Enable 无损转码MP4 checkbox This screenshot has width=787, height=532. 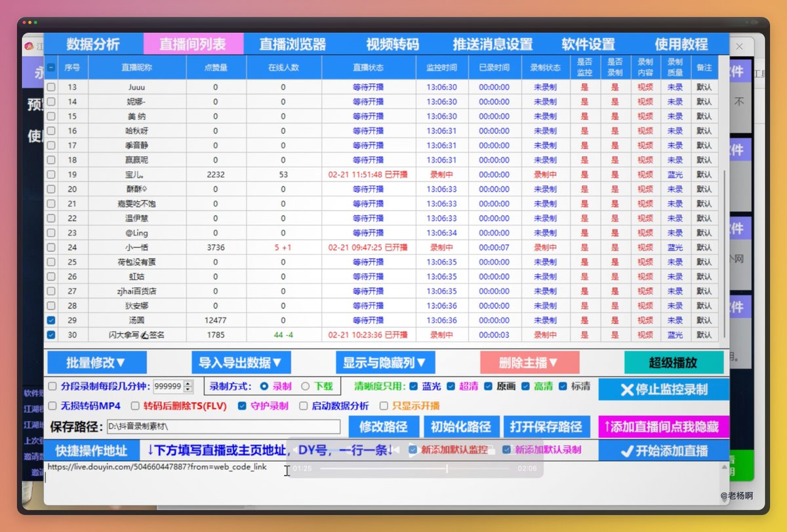53,406
